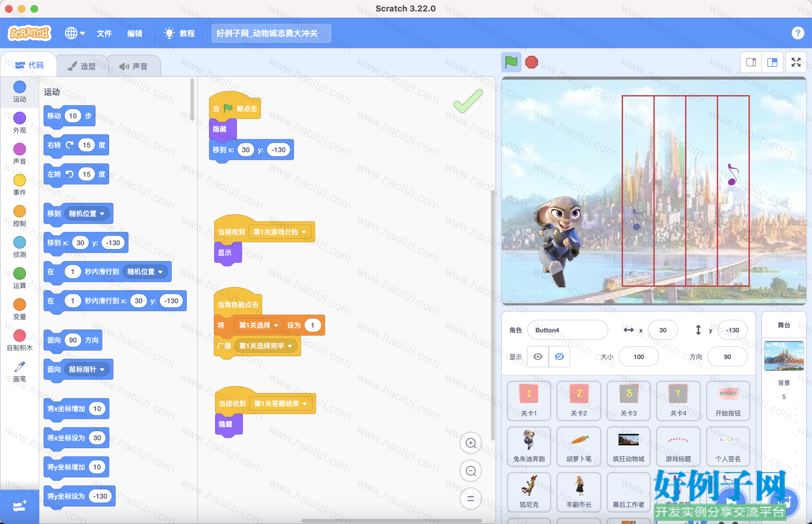Click the workspace horizontal scrollbar
Image resolution: width=812 pixels, height=524 pixels.
[391, 521]
